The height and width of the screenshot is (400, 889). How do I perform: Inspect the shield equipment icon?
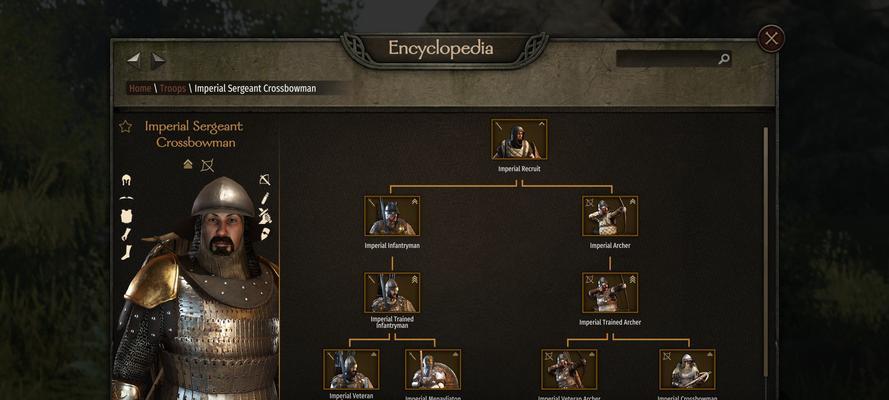(x=265, y=233)
